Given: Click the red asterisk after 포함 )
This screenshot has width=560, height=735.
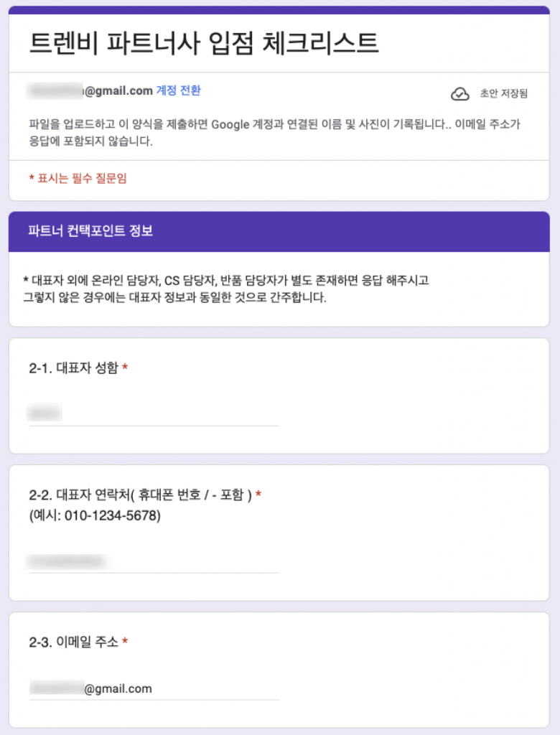Looking at the screenshot, I should [258, 495].
